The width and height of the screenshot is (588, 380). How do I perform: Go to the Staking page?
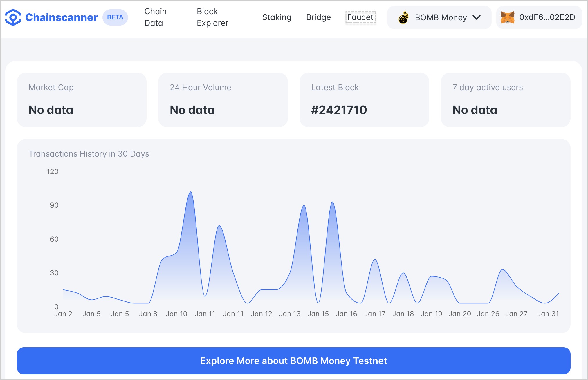pyautogui.click(x=277, y=17)
